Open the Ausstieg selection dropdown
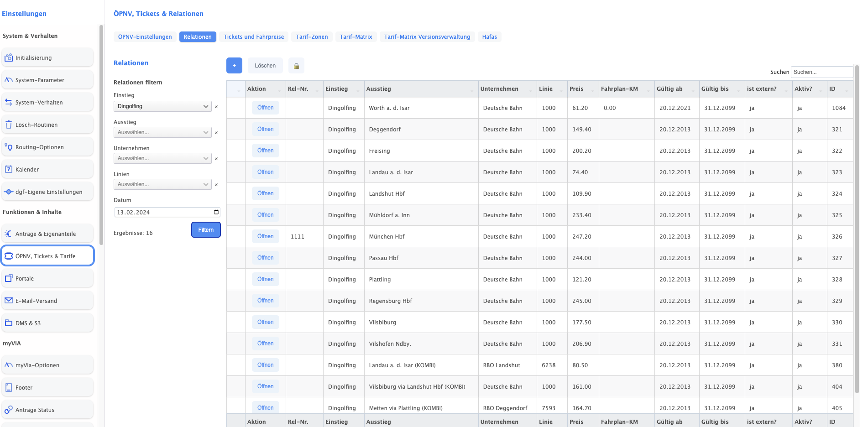 [x=162, y=132]
